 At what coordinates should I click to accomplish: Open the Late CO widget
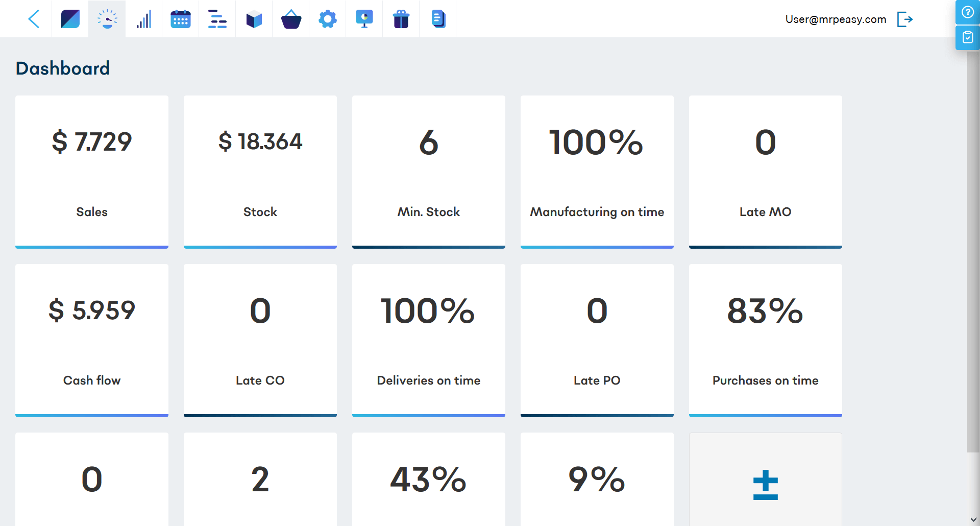point(260,341)
